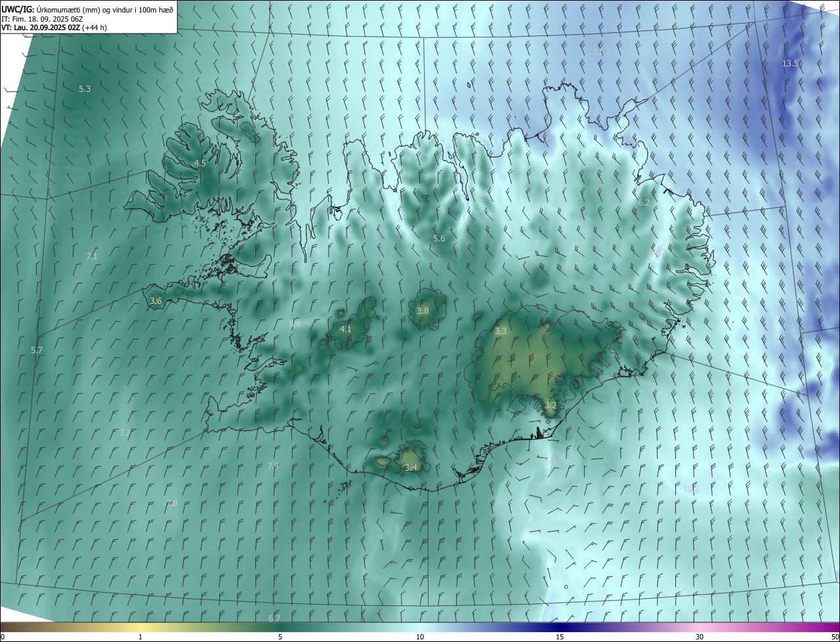Image resolution: width=840 pixels, height=642 pixels.
Task: Click the south coast value label '3.4'
Action: pyautogui.click(x=411, y=467)
